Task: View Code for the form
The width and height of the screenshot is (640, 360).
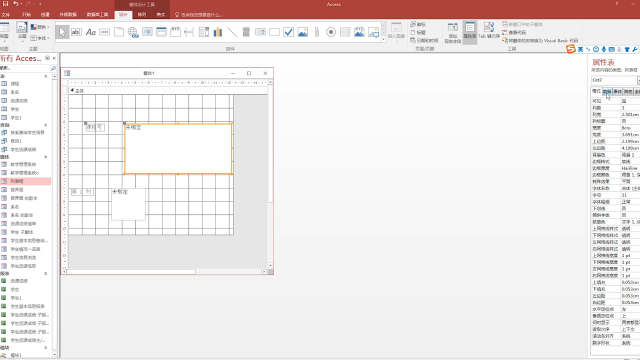Action: pyautogui.click(x=514, y=32)
